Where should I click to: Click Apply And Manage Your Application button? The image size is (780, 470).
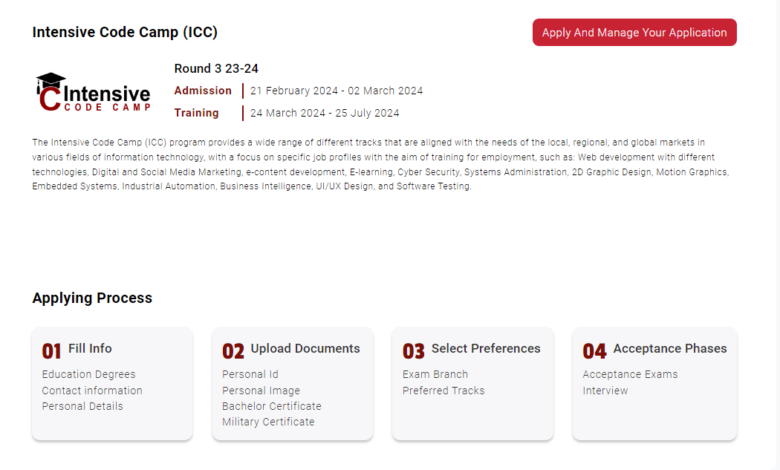[634, 32]
